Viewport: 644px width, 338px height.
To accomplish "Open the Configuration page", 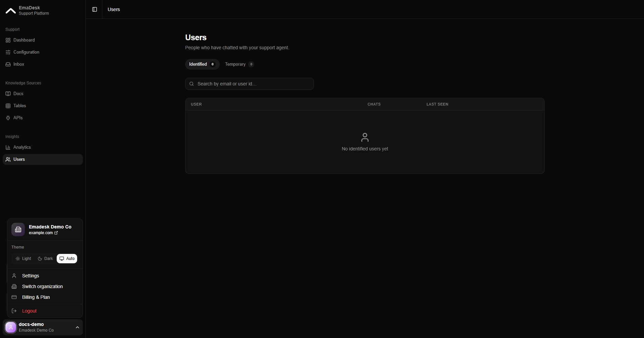I will 43,52.
